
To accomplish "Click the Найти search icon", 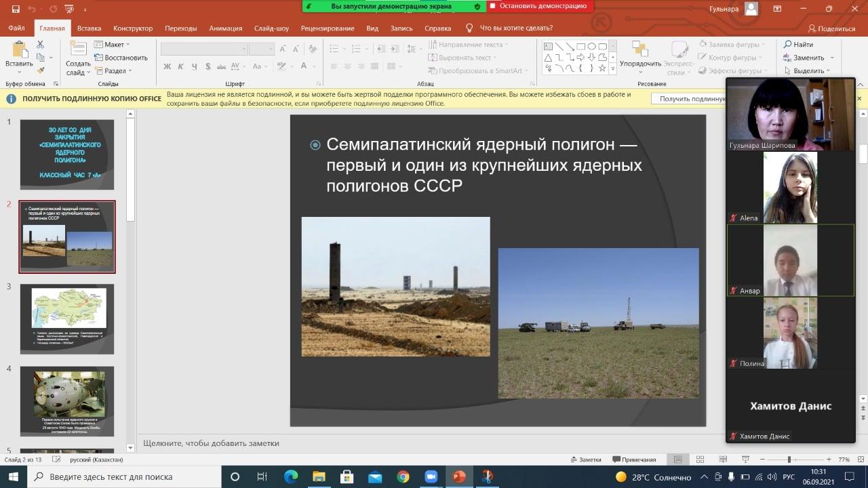I will click(788, 45).
